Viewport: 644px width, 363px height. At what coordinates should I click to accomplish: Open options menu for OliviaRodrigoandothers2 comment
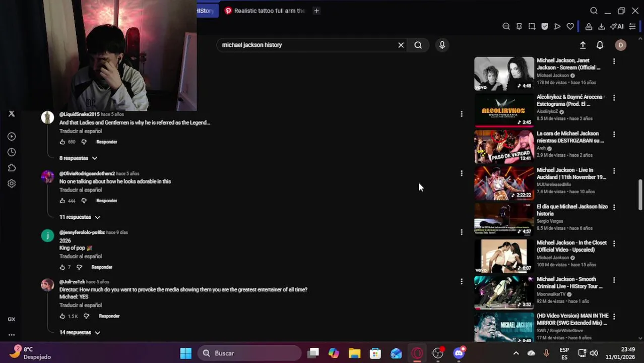[x=462, y=173]
